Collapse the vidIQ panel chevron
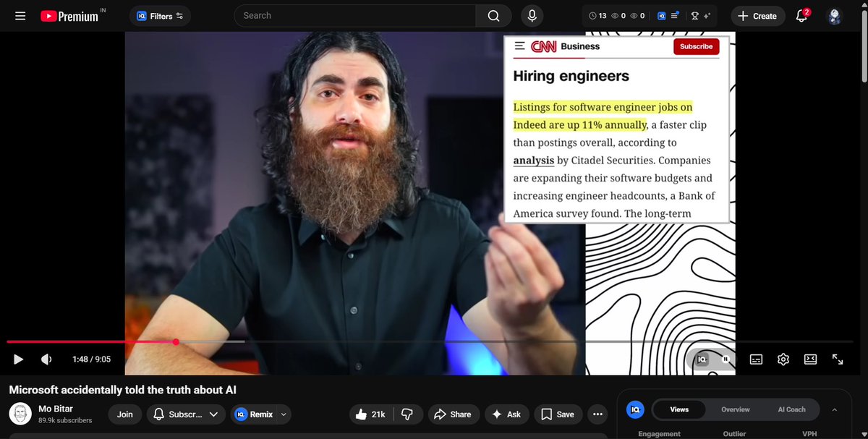This screenshot has width=868, height=439. point(834,409)
